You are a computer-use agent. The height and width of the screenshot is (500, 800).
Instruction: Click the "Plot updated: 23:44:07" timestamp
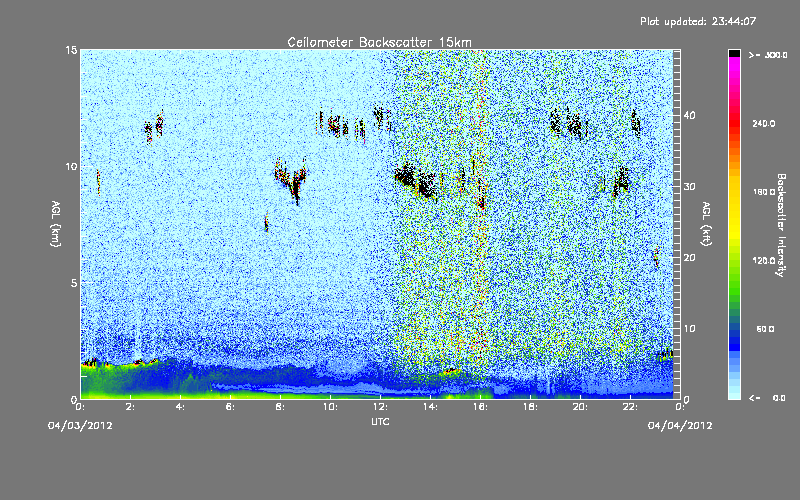click(x=698, y=21)
